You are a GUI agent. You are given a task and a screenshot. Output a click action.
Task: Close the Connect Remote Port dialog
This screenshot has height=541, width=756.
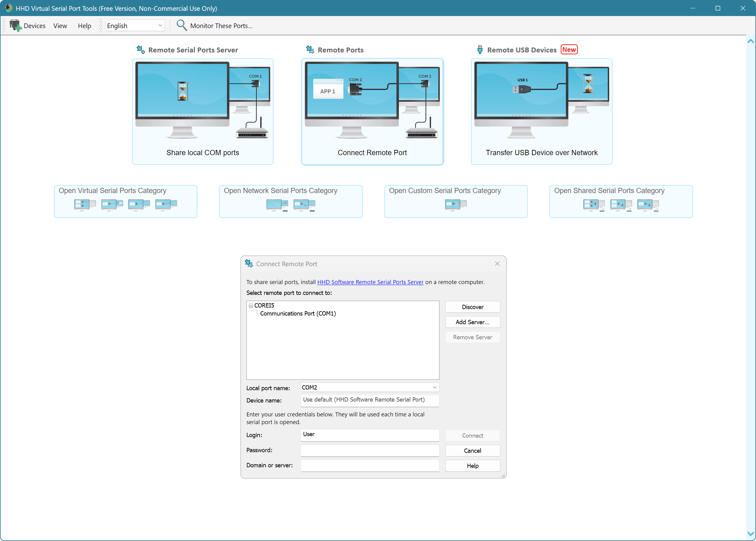497,263
